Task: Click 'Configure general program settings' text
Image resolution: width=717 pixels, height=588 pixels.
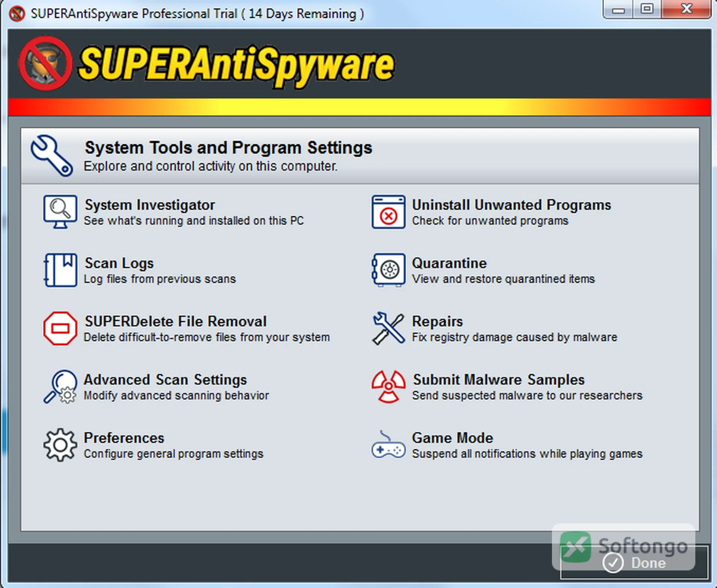Action: (x=173, y=454)
